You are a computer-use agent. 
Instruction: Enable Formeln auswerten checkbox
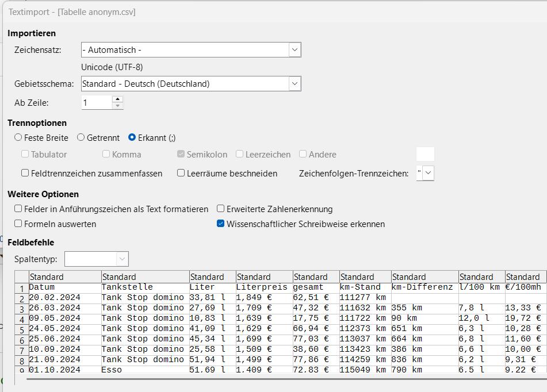pyautogui.click(x=18, y=224)
